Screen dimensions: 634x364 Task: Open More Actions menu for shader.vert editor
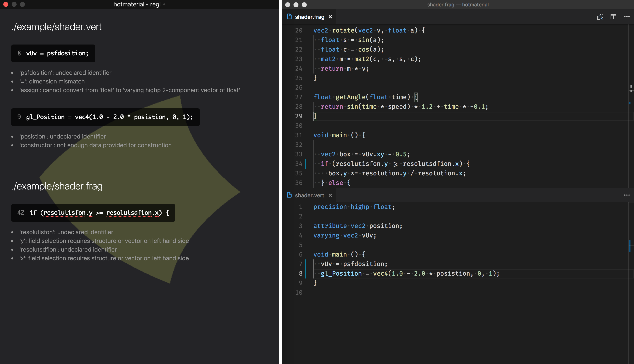(627, 195)
